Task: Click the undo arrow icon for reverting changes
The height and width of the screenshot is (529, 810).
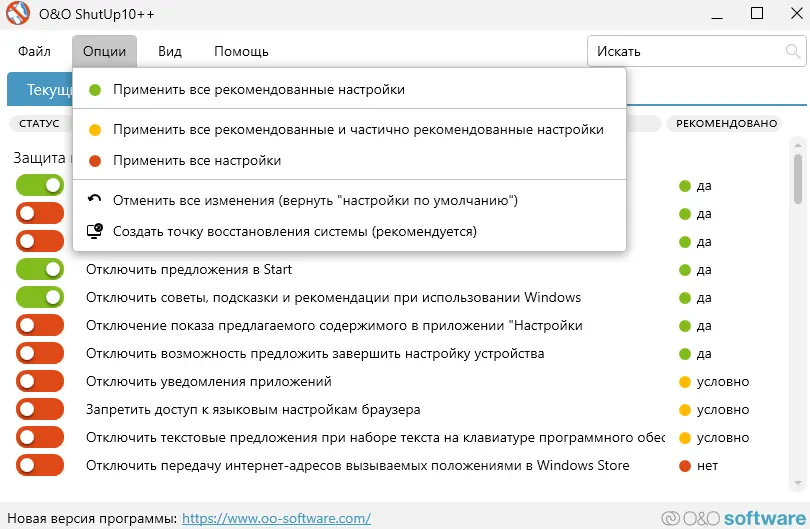Action: (95, 200)
